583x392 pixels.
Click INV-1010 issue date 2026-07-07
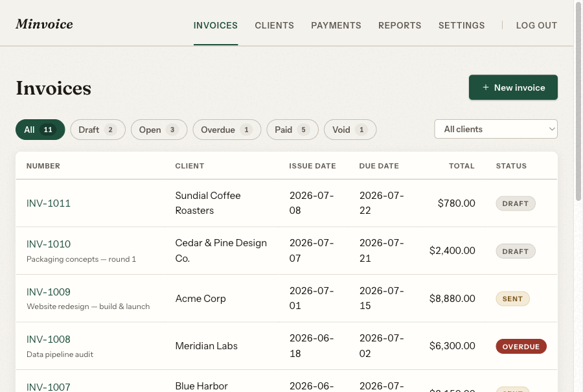[x=312, y=251]
